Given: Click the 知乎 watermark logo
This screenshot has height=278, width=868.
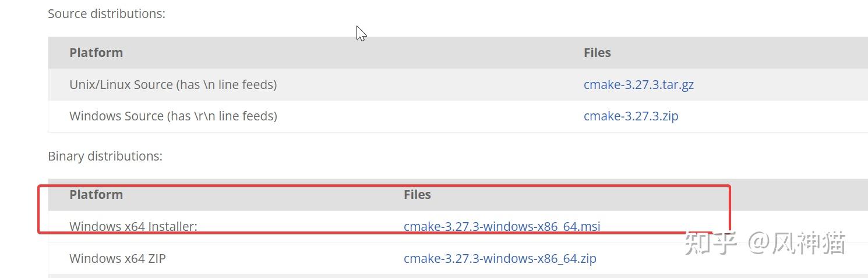Looking at the screenshot, I should (x=711, y=243).
